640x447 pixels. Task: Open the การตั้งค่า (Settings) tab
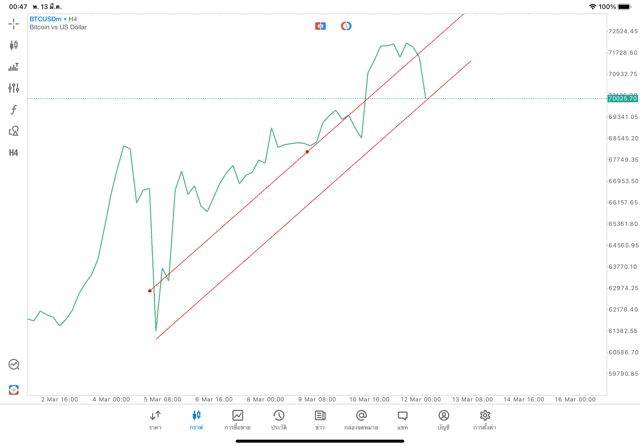coord(485,420)
